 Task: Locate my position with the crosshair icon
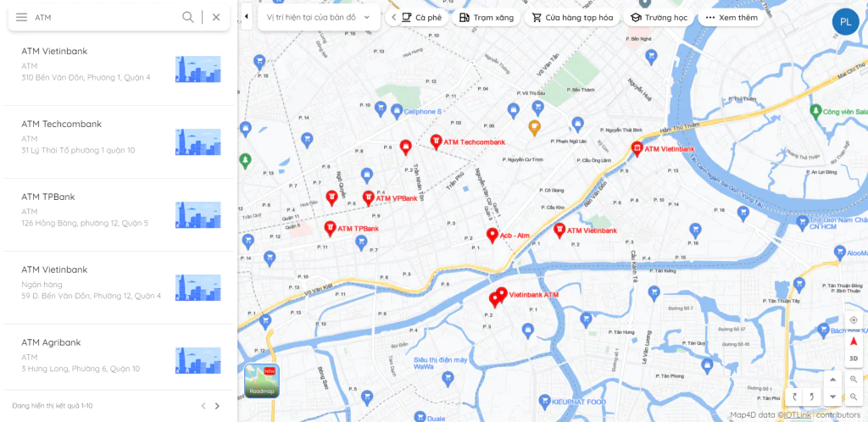pyautogui.click(x=853, y=320)
